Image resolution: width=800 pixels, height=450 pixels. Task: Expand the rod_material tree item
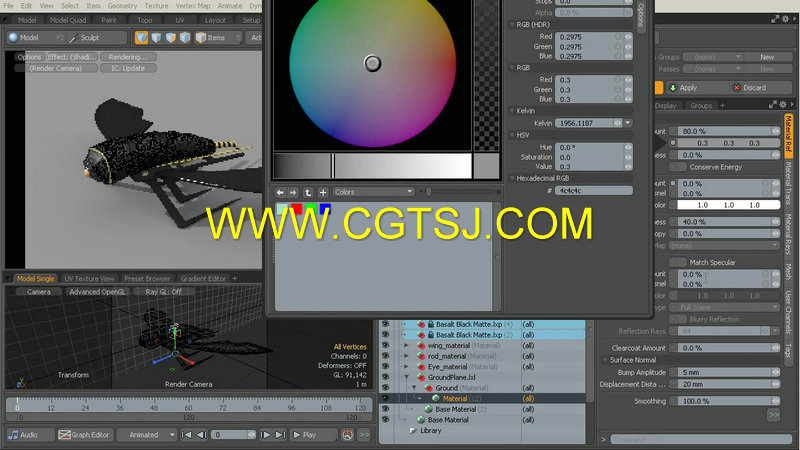[x=407, y=356]
